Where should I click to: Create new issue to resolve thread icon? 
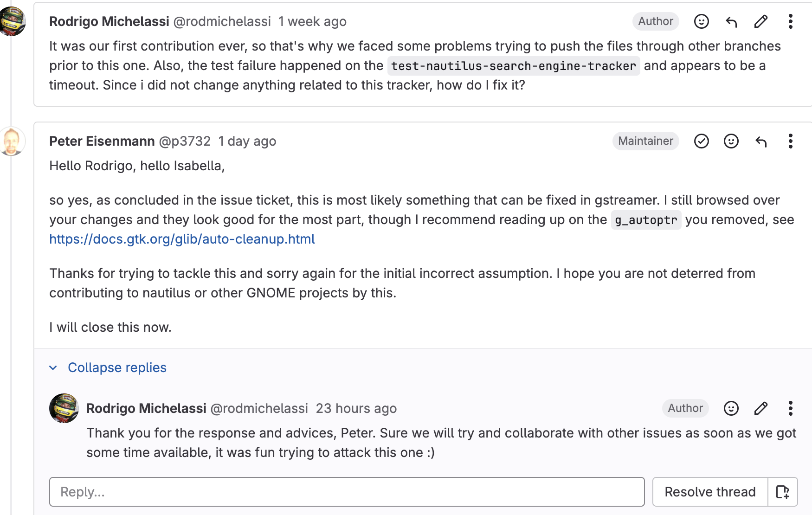tap(783, 492)
